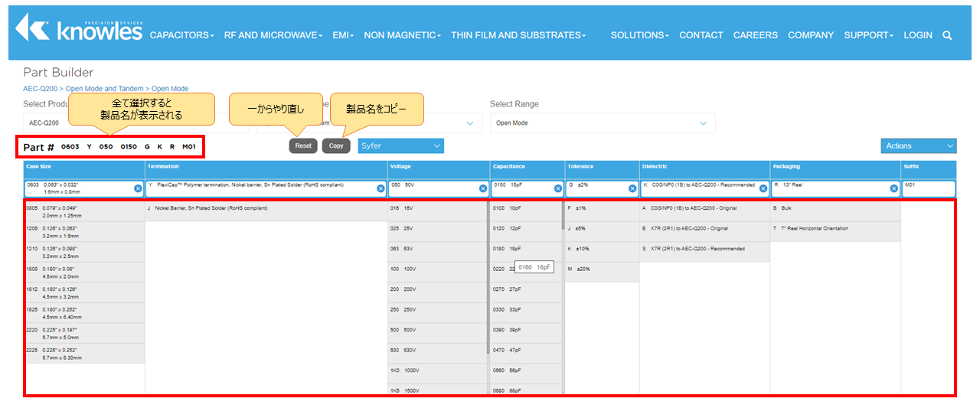Open the THIN FILM AND SUBSTRATES menu
The image size is (980, 405).
pos(518,35)
